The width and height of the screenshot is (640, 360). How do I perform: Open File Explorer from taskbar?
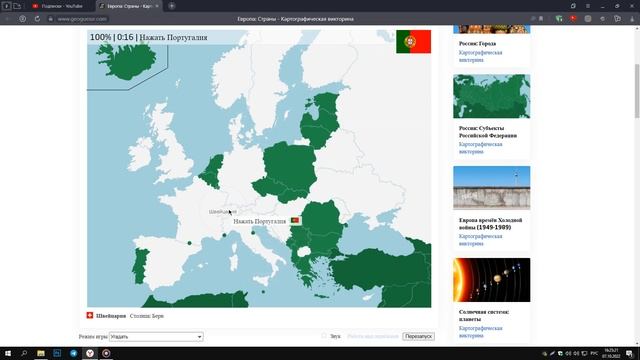(41, 353)
